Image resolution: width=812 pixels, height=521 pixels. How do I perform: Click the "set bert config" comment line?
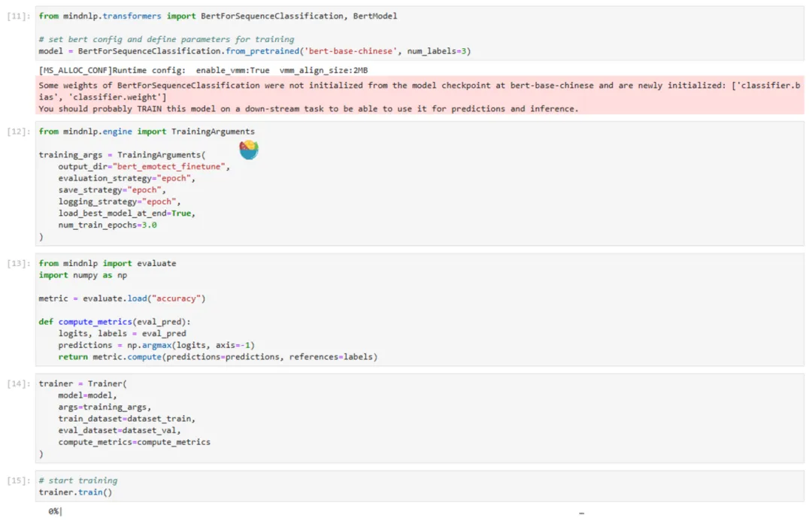166,39
